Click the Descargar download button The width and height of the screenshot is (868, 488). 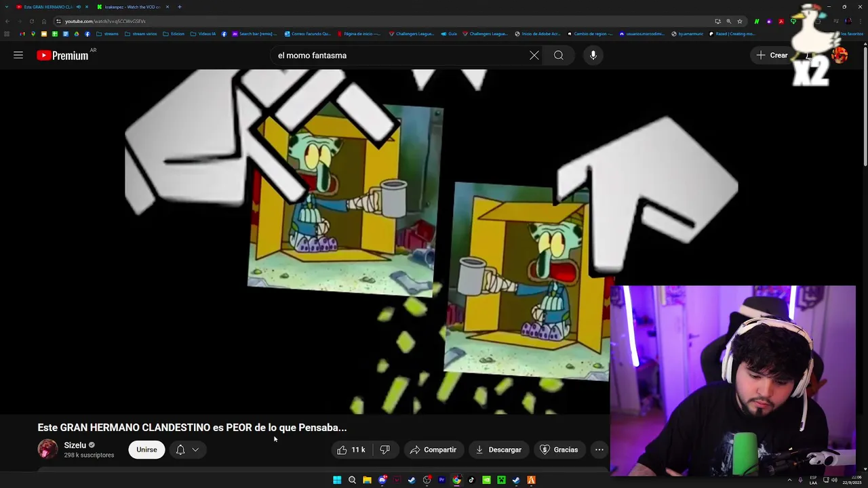pos(498,449)
